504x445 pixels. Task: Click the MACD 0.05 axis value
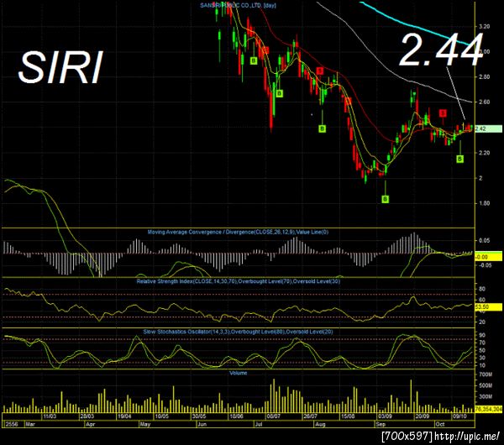484,240
